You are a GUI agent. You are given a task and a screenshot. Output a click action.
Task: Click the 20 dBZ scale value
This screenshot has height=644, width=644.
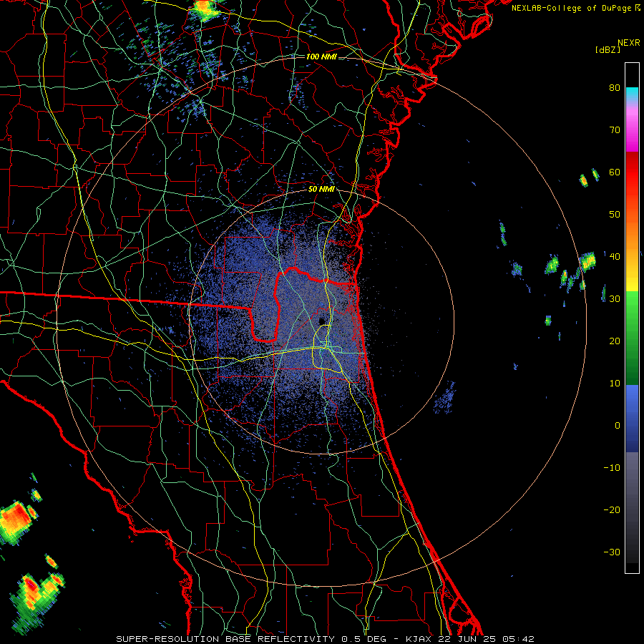tap(615, 341)
